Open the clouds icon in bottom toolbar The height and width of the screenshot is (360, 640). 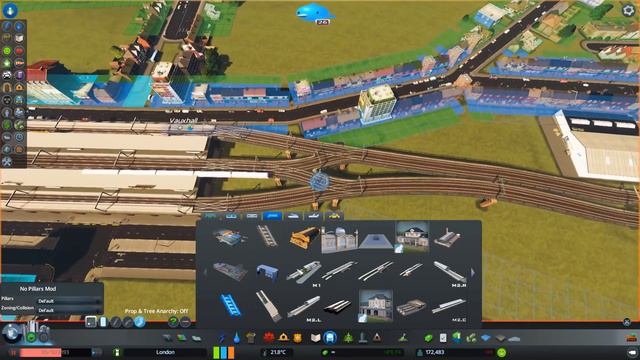(x=514, y=338)
